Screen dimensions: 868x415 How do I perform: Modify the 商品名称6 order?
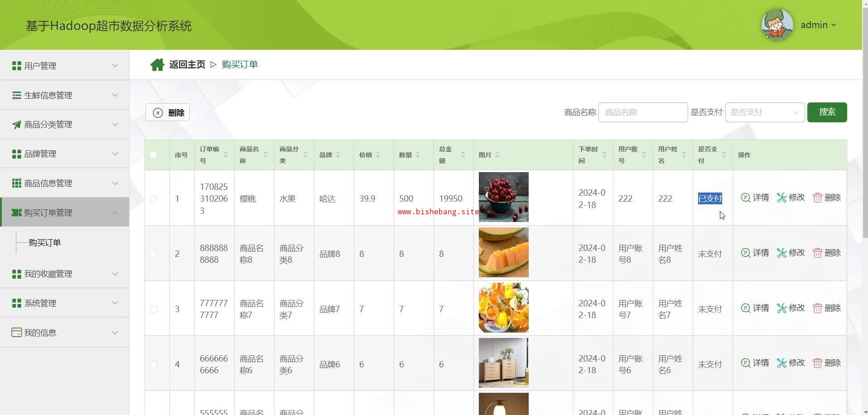(791, 363)
